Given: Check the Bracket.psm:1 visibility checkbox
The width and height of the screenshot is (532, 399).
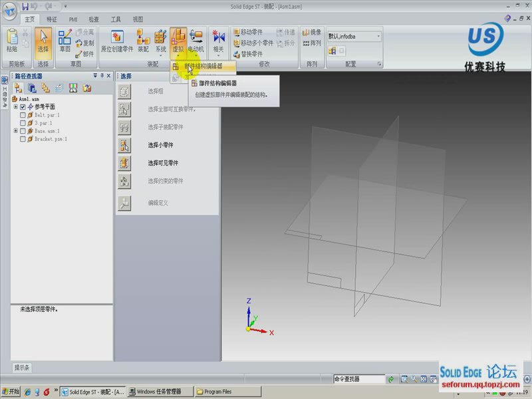Looking at the screenshot, I should (x=23, y=139).
